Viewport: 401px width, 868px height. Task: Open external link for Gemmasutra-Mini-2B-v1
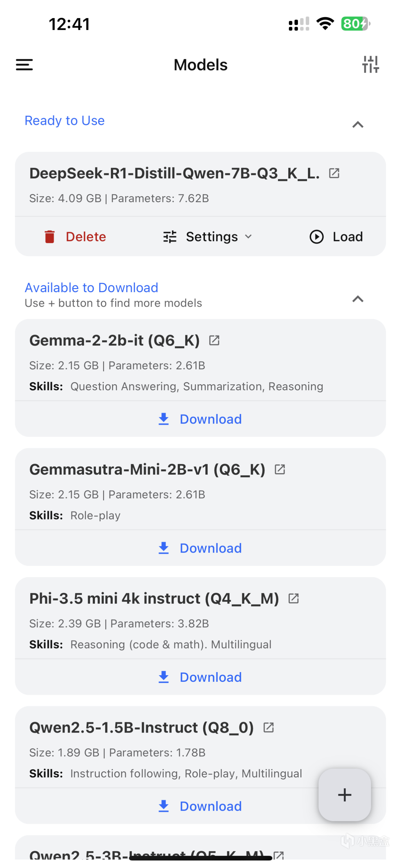280,469
